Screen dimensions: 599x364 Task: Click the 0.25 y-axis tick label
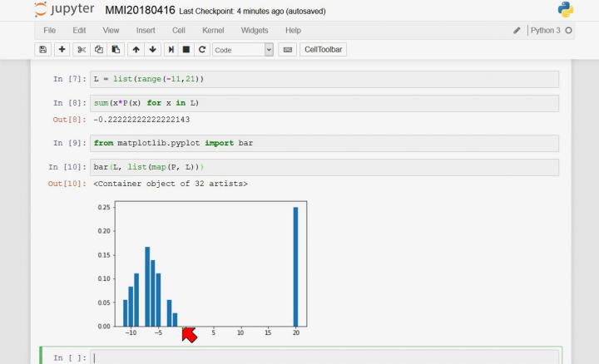(x=104, y=208)
